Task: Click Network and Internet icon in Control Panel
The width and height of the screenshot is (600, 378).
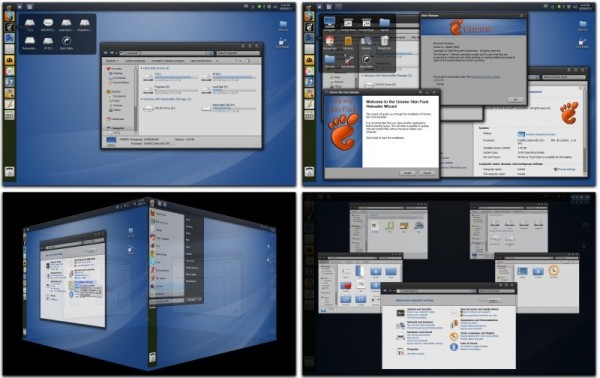Action: click(401, 325)
